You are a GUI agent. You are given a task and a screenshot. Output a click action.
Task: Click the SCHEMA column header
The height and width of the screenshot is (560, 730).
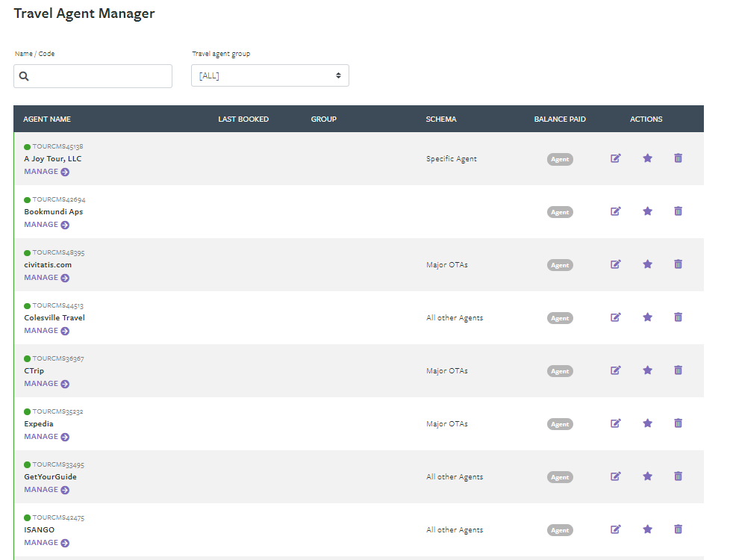point(441,119)
